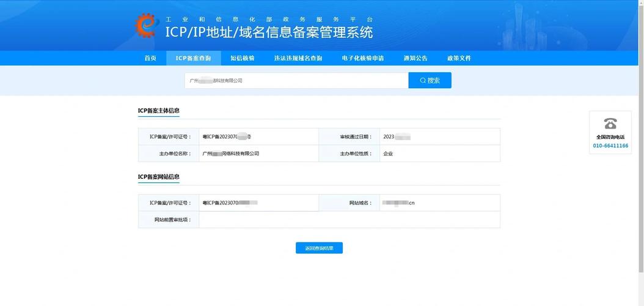Image resolution: width=644 pixels, height=306 pixels.
Task: Click the ICP/IP地址/域名信息备案管理系统 title
Action: [269, 32]
